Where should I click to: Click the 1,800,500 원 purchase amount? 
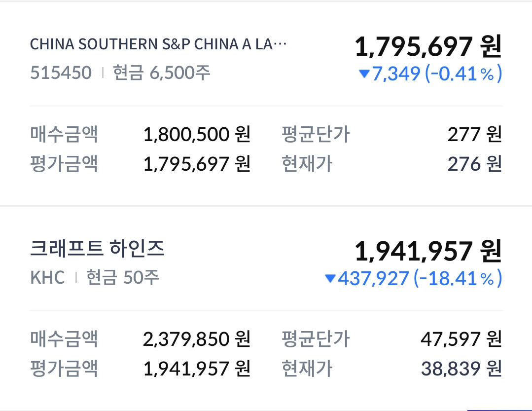[197, 134]
